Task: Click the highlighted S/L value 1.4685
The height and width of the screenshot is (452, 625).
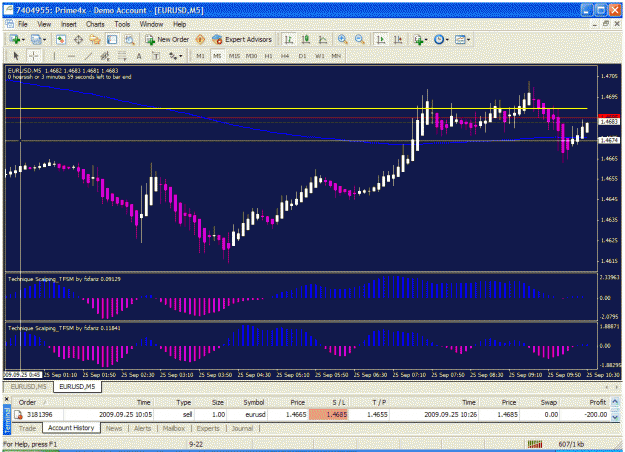Action: [x=328, y=415]
